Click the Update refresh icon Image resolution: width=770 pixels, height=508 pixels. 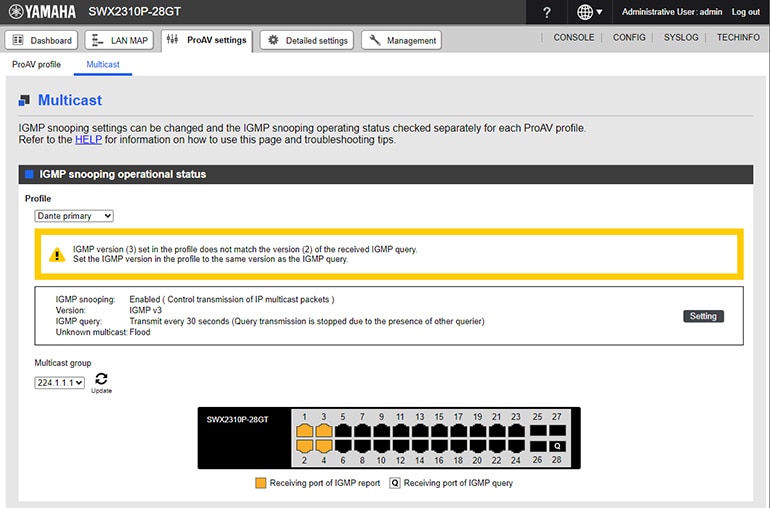pyautogui.click(x=101, y=380)
